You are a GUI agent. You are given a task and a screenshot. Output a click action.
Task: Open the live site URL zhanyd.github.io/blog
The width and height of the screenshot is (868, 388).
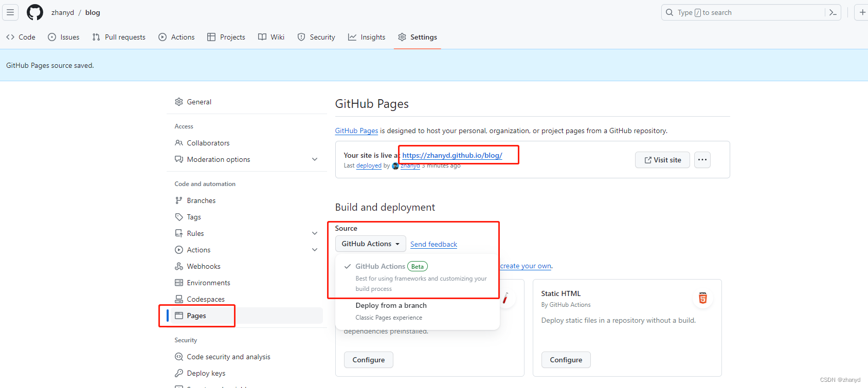(452, 155)
